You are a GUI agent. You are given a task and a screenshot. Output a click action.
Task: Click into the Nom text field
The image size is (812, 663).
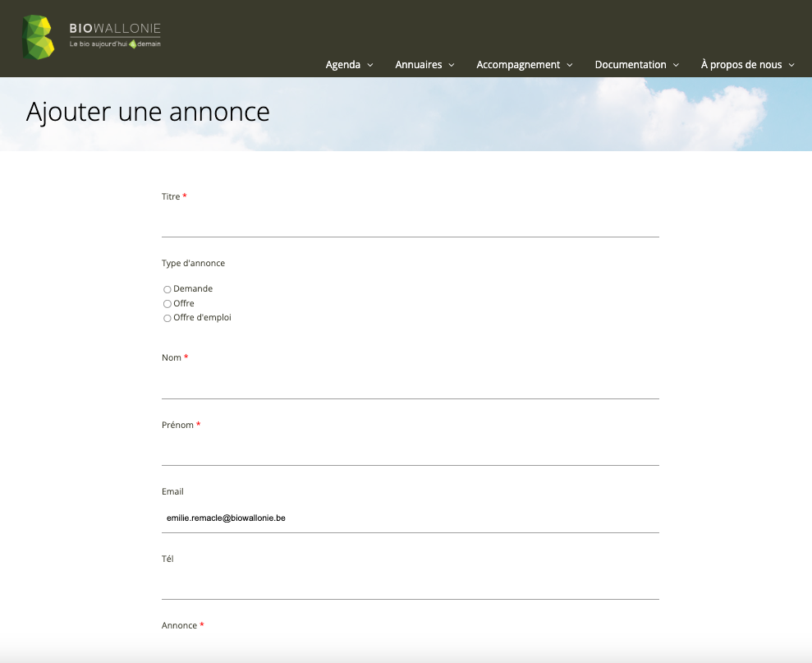pyautogui.click(x=410, y=384)
